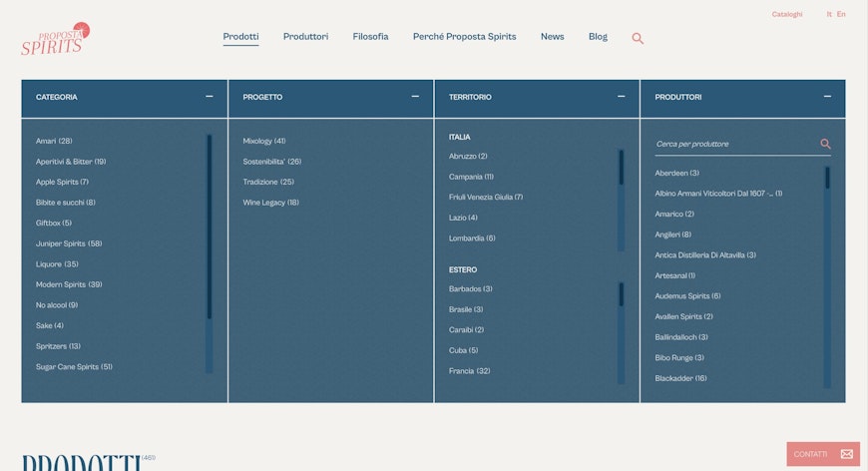Select Lazio (4) territory

point(463,219)
